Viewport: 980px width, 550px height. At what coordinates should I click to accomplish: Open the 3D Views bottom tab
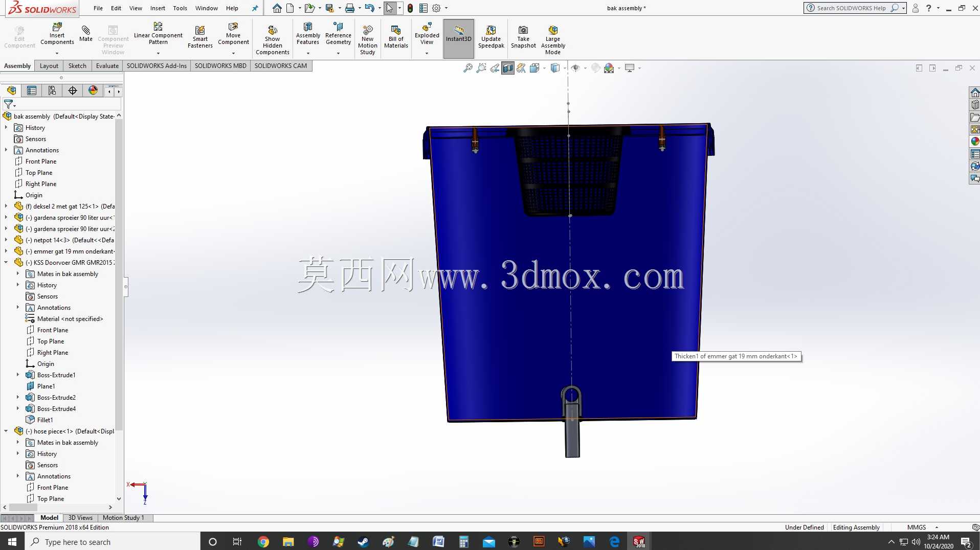click(x=80, y=518)
